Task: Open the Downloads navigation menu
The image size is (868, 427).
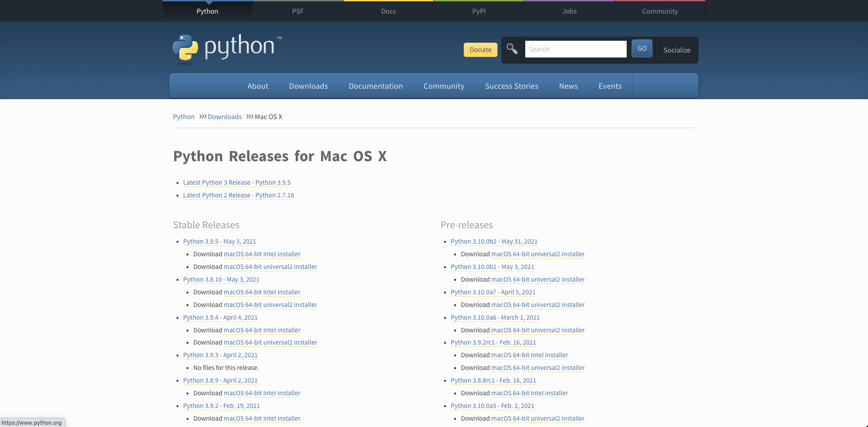Action: click(x=308, y=86)
